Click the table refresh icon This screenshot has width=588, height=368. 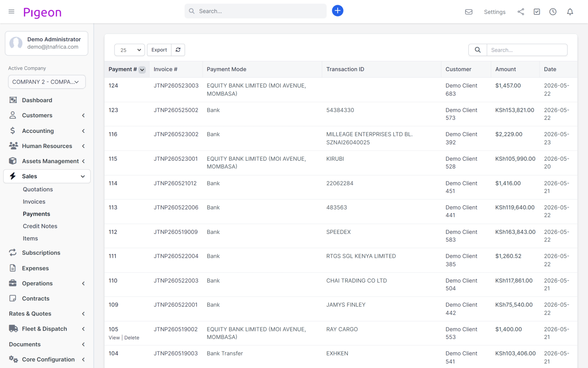click(x=178, y=50)
